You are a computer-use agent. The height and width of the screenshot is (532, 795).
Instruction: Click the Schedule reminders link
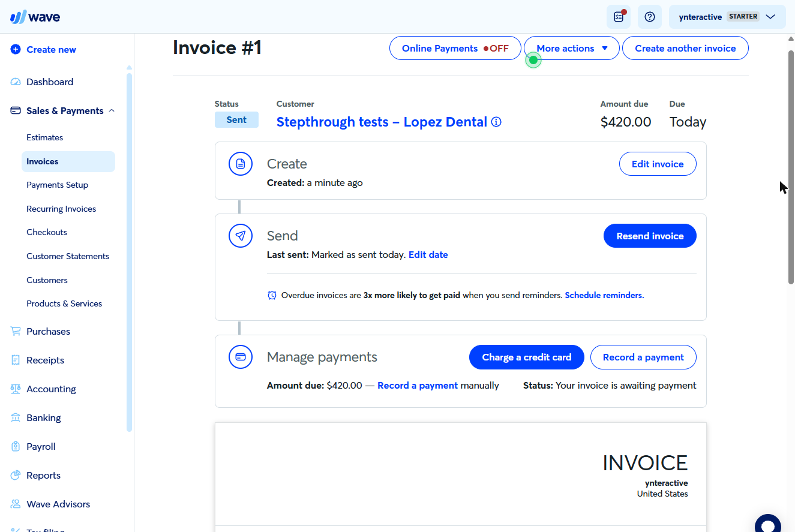pos(604,295)
